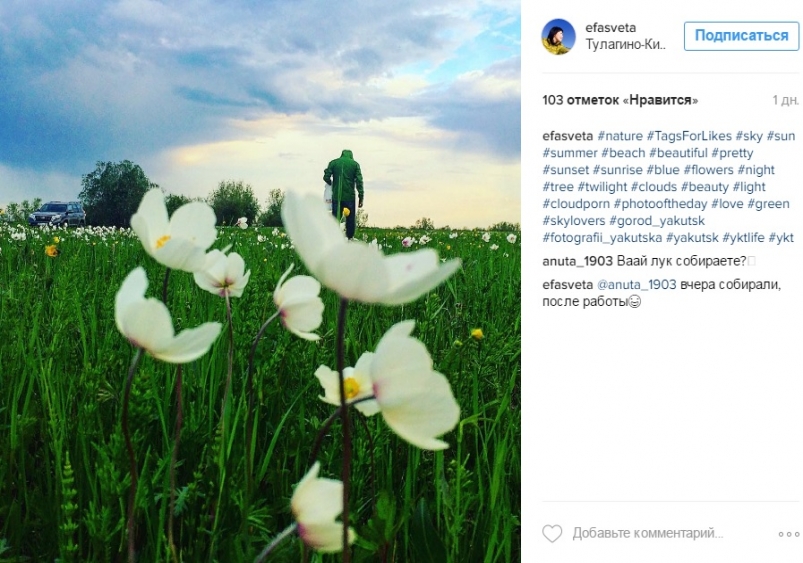Open the #nature hashtag
This screenshot has width=803, height=563.
click(620, 136)
